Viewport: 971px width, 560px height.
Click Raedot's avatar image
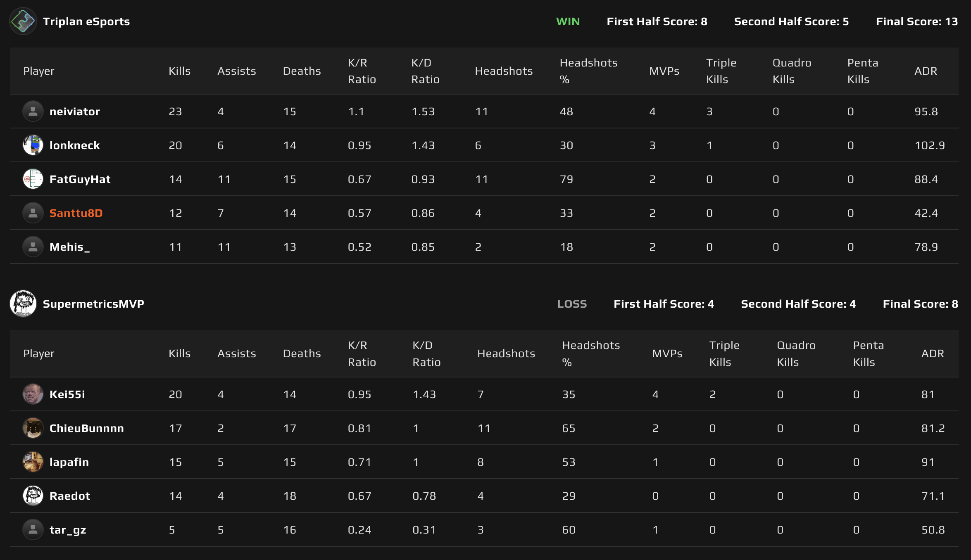33,496
